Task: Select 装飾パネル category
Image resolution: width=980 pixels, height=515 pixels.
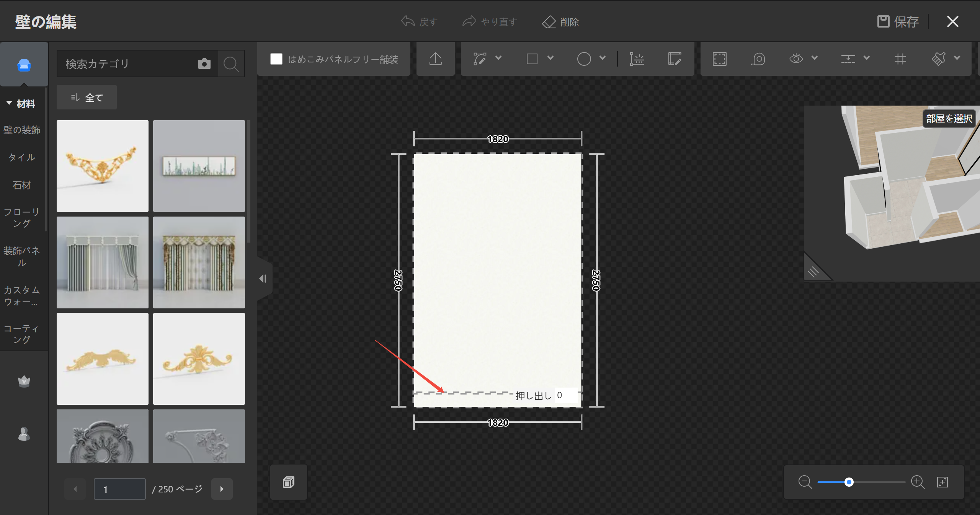Action: pos(22,257)
